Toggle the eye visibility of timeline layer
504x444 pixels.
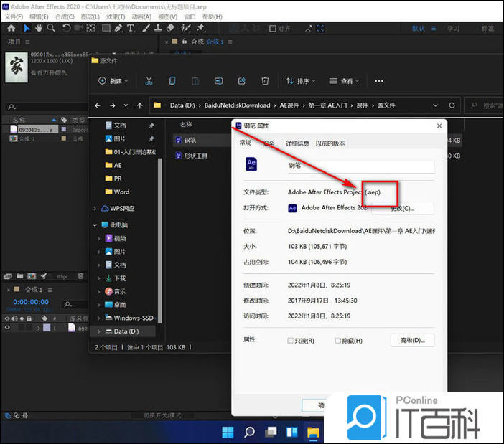coord(7,328)
